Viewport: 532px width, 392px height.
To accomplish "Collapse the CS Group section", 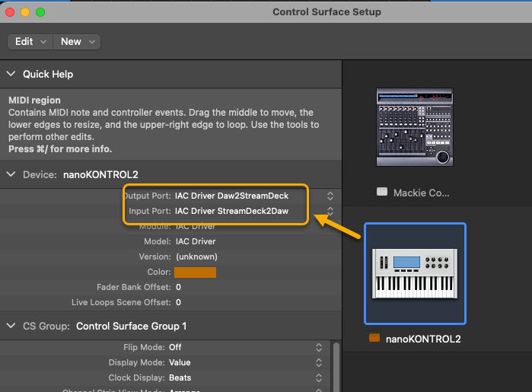I will (11, 326).
